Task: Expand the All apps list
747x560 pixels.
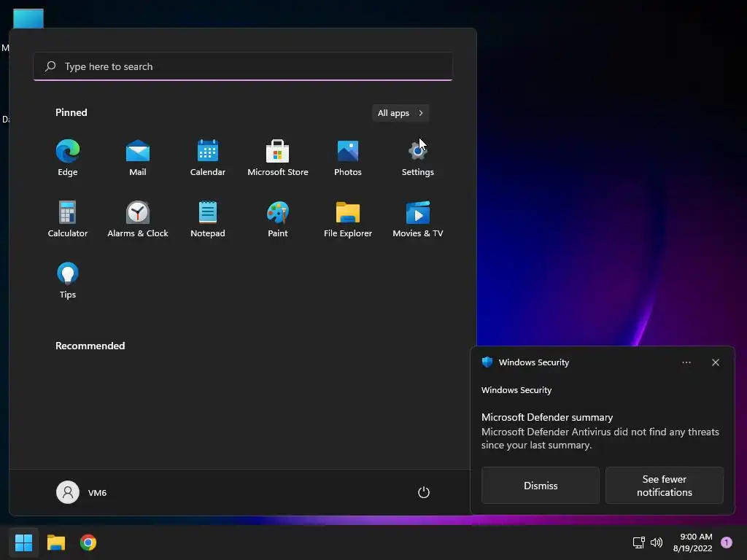Action: [400, 113]
